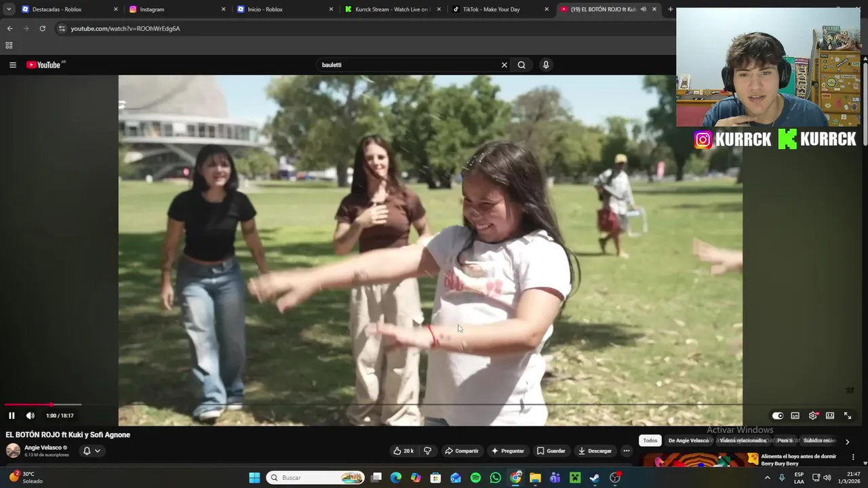Screen dimensions: 868x488
Task: Open the tab search dropdown arrow
Action: [x=9, y=9]
